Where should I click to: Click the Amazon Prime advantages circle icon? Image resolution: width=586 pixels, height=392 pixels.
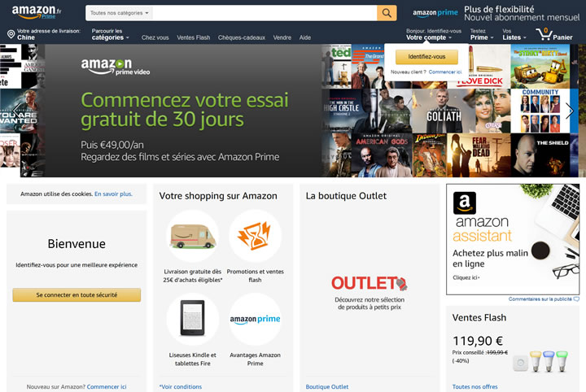(256, 319)
